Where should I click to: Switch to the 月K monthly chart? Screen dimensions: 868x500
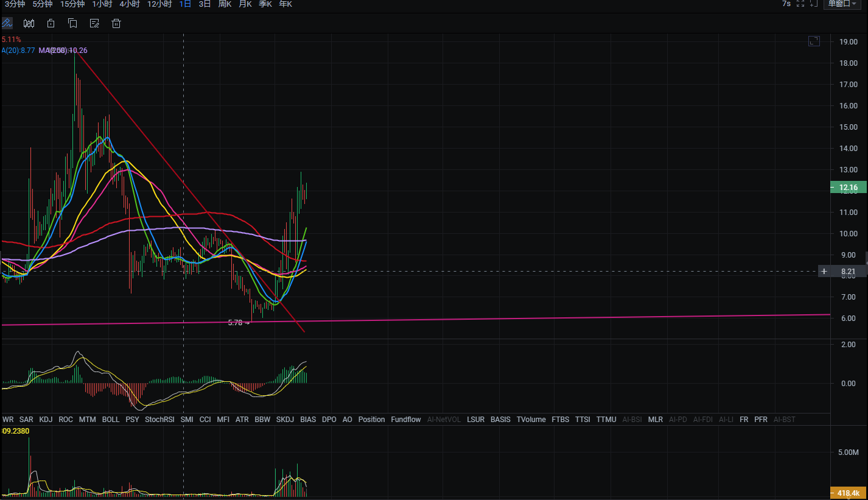coord(245,4)
